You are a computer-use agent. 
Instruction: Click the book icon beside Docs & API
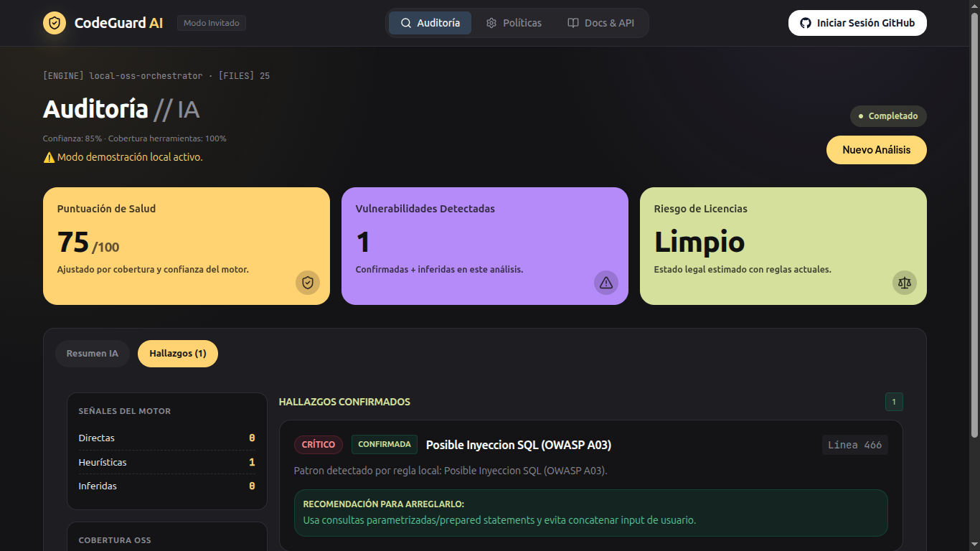tap(573, 23)
